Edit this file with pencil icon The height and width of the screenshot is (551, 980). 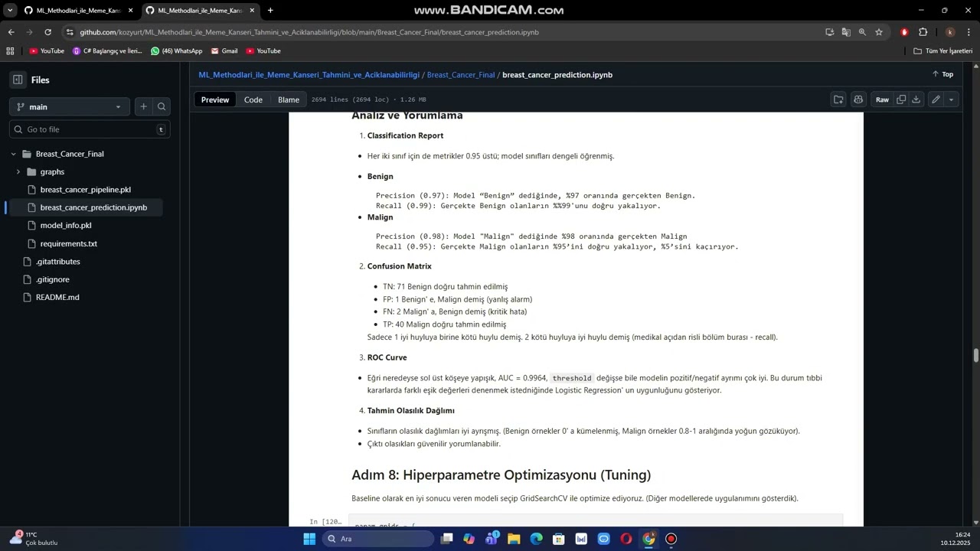tap(936, 99)
